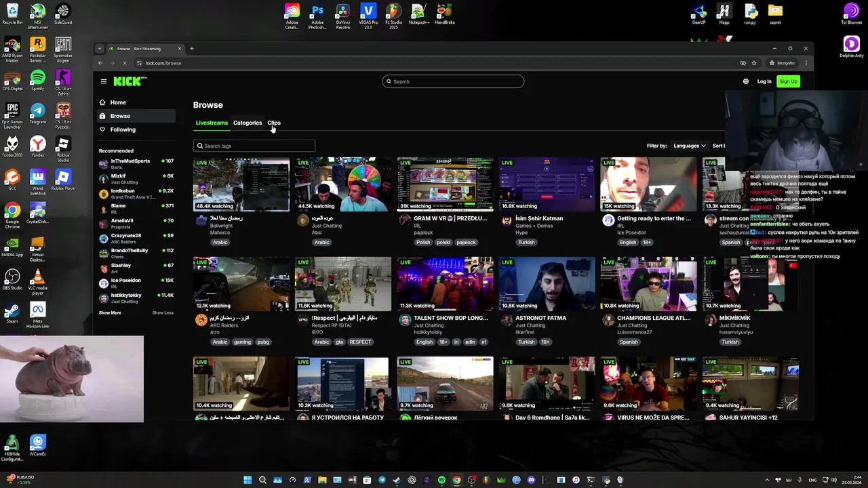Click the third-party cookies blocked eye icon
This screenshot has width=868, height=488.
[x=743, y=63]
